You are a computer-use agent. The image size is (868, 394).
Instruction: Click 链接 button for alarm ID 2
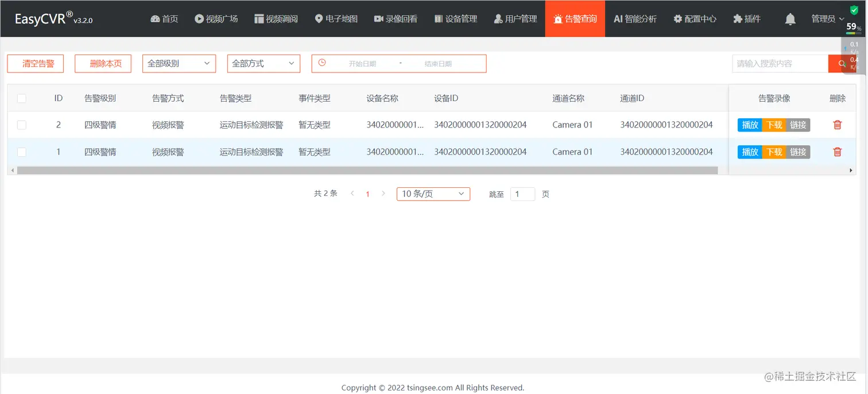pos(798,125)
